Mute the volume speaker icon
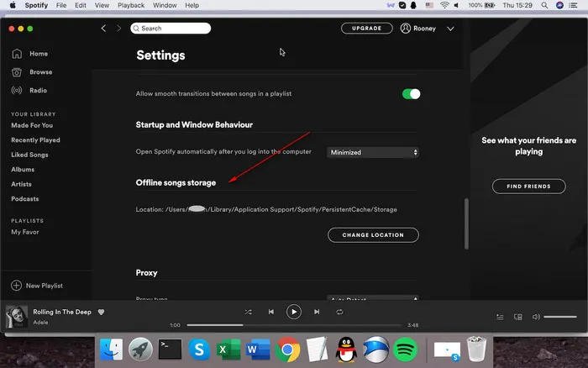Viewport: 588px width, 368px height. (536, 317)
